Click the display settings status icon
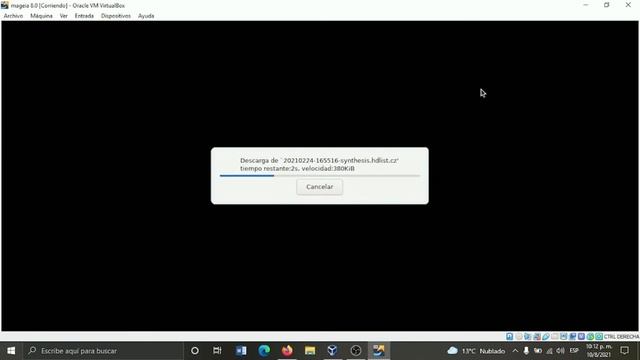640x360 pixels. coord(564,336)
